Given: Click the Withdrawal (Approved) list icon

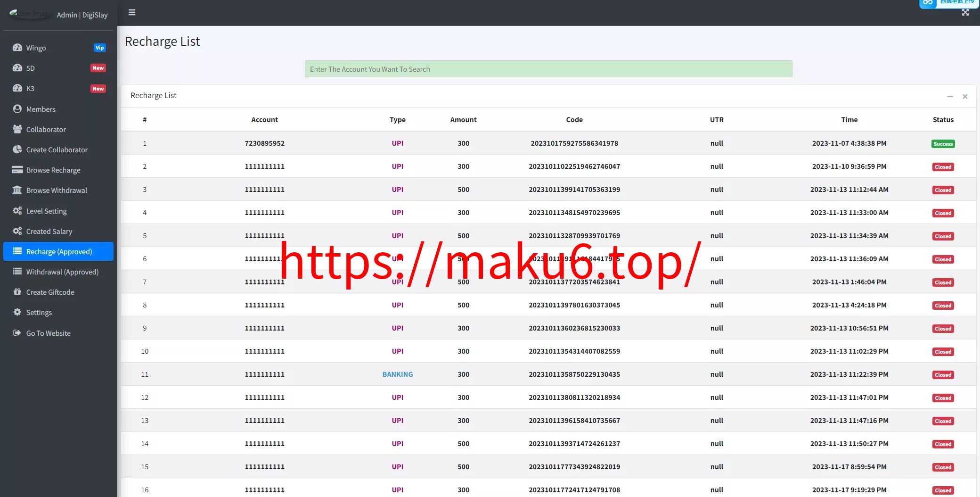Looking at the screenshot, I should point(17,272).
